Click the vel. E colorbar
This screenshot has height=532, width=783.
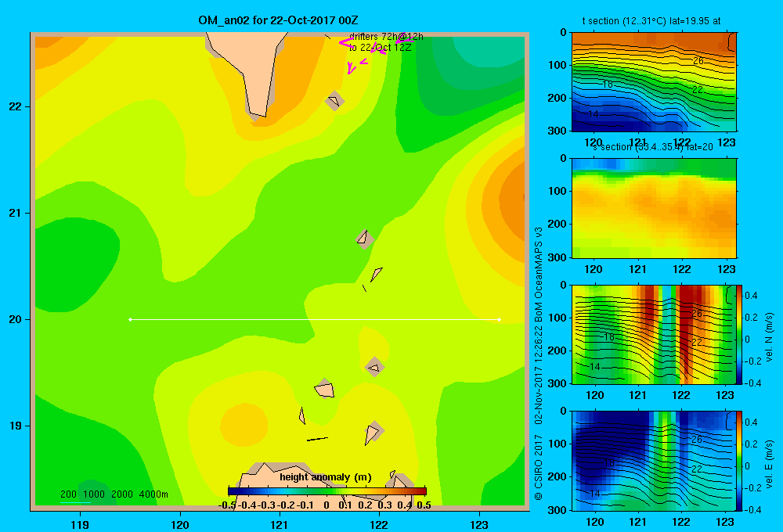(x=739, y=461)
